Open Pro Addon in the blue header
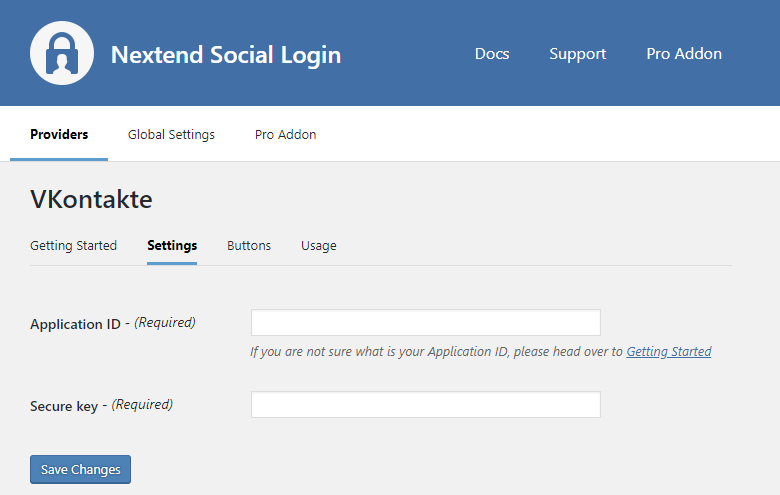Viewport: 780px width, 495px height. tap(684, 54)
